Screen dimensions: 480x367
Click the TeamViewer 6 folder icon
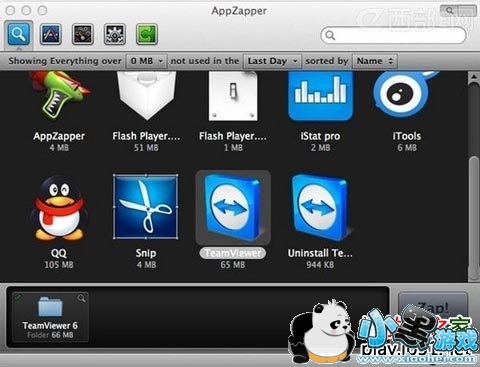pos(50,306)
